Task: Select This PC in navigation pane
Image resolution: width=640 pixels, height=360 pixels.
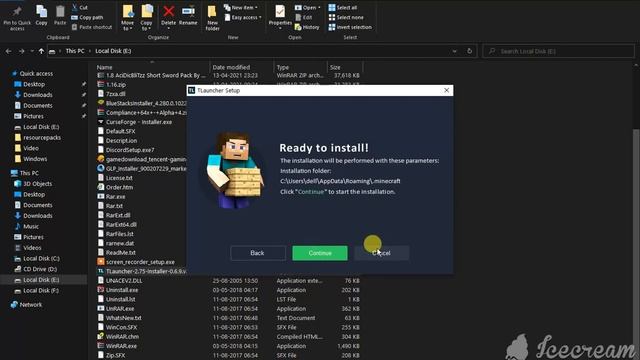Action: [x=29, y=173]
